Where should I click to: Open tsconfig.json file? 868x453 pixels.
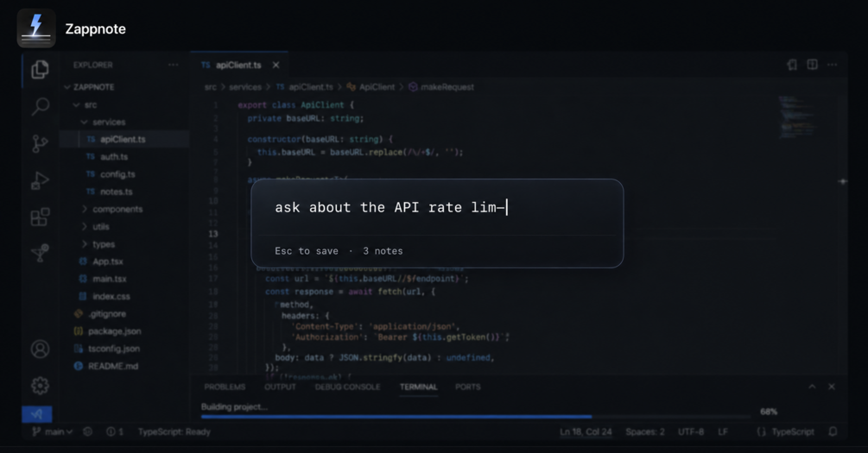tap(107, 349)
